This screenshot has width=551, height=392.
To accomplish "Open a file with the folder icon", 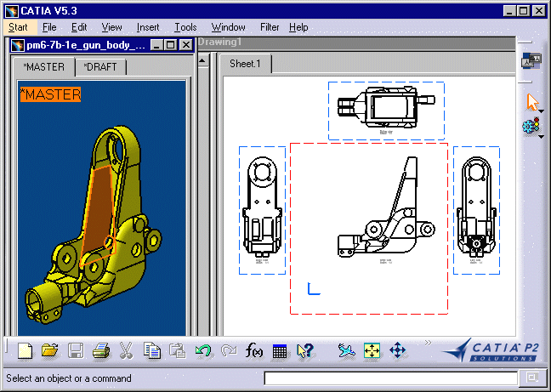I will coord(49,350).
